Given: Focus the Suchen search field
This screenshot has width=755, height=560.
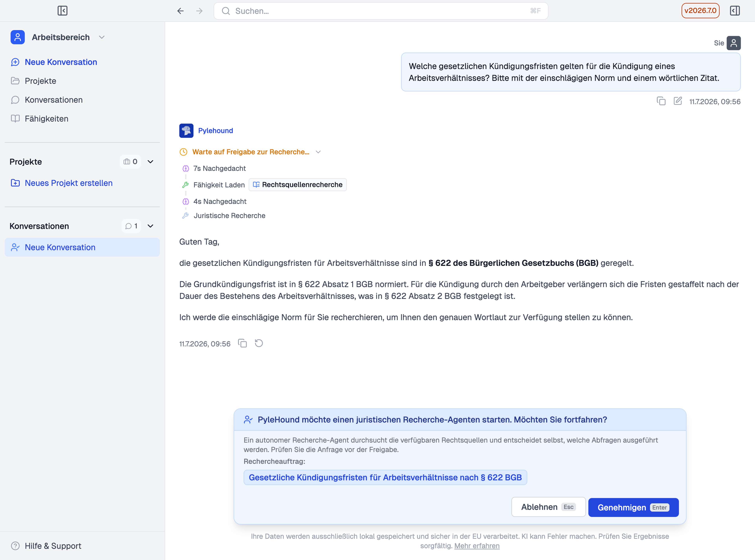Looking at the screenshot, I should click(381, 11).
